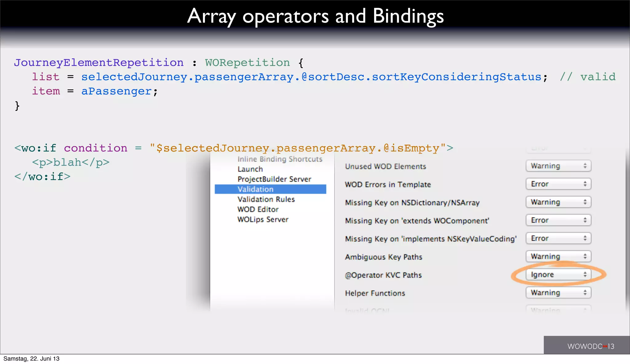
Task: Click the closing '</wo:if>' tag
Action: 42,177
